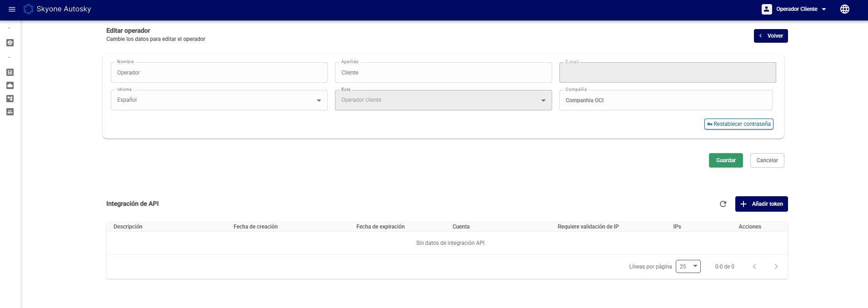868x308 pixels.
Task: Click the Skyone Autosky logo
Action: tap(29, 9)
